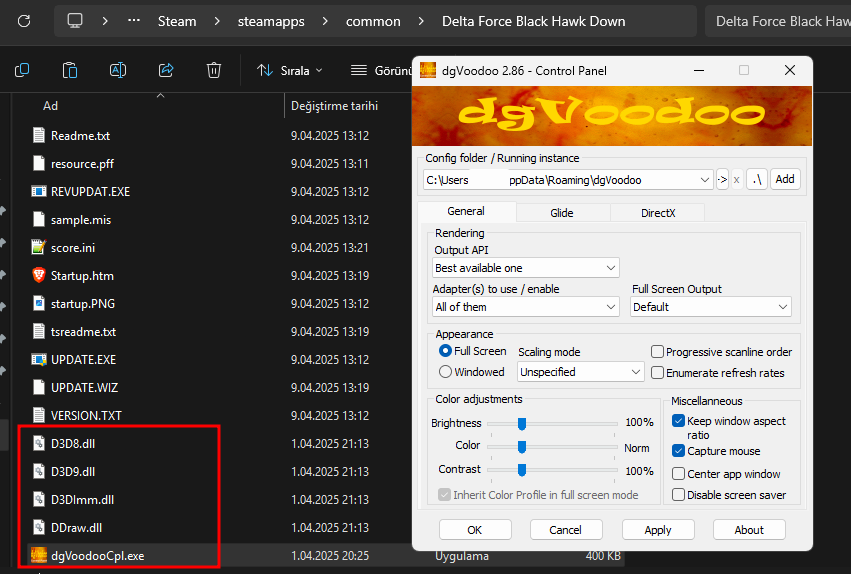Viewport: 851px width, 574px height.
Task: Click Add next to config folder
Action: pyautogui.click(x=785, y=179)
